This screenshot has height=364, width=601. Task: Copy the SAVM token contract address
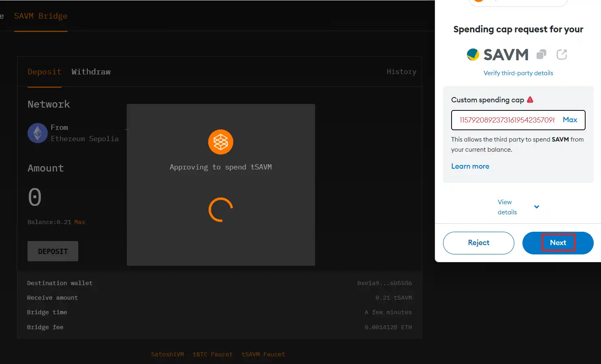click(x=541, y=55)
